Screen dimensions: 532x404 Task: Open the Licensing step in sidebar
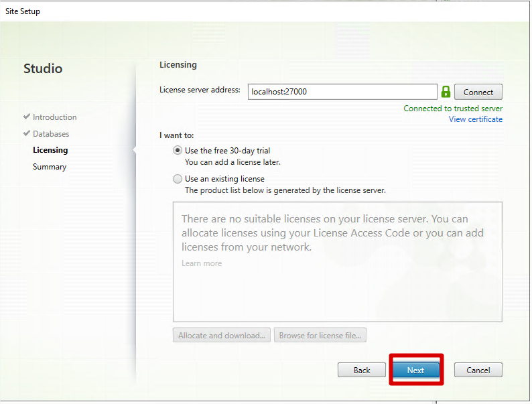[x=50, y=150]
